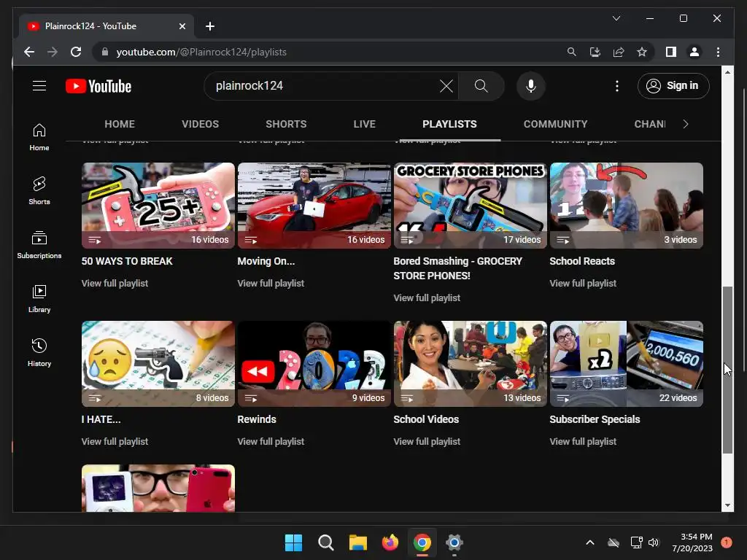The image size is (747, 560).
Task: Open the Moving On... playlist thumbnail
Action: tap(314, 205)
